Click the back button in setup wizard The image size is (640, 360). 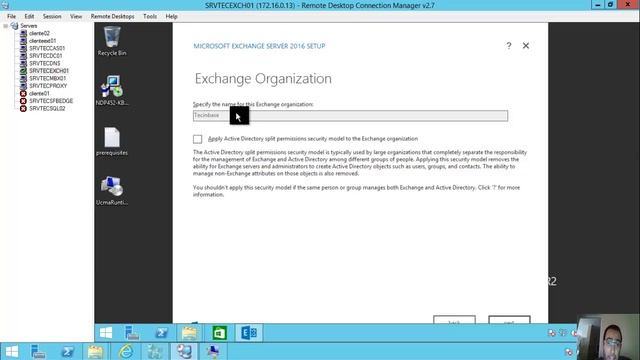(454, 320)
